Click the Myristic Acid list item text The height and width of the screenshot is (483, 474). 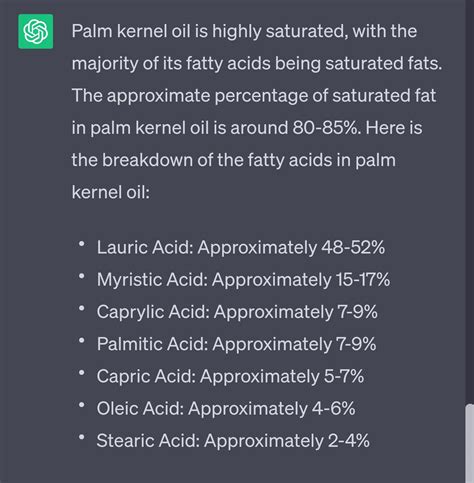[243, 279]
